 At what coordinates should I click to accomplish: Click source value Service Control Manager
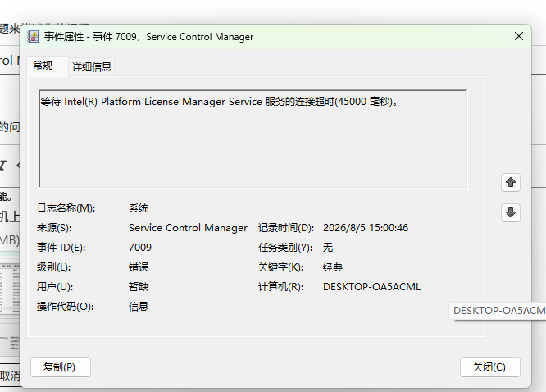click(x=188, y=227)
